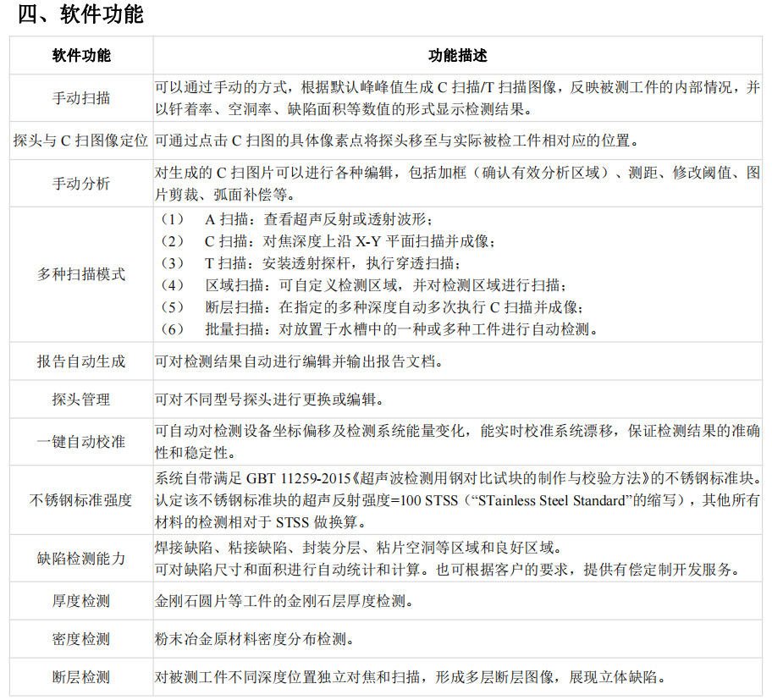Click the 厚度检测 cell
Viewport: 772px width, 700px height.
tap(81, 601)
